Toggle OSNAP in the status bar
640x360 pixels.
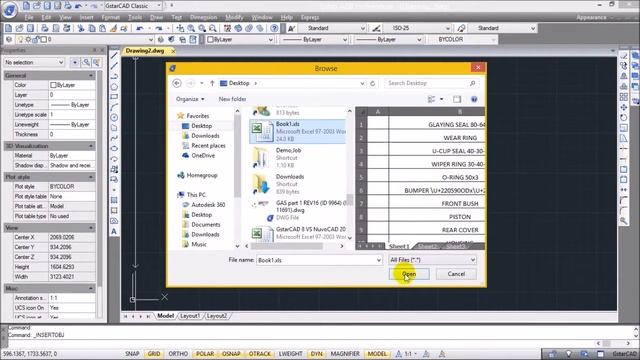tap(231, 354)
